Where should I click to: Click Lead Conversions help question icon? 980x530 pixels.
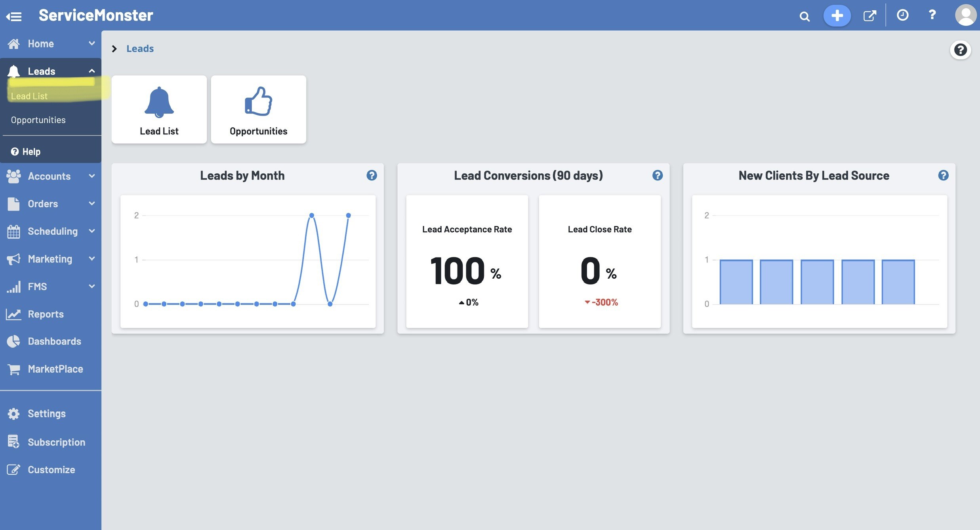click(x=657, y=175)
